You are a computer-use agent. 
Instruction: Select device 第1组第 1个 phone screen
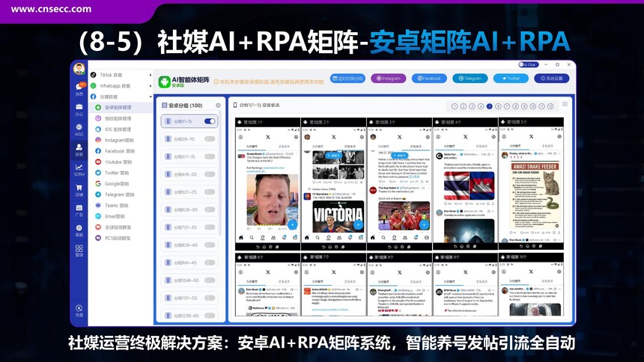(267, 184)
